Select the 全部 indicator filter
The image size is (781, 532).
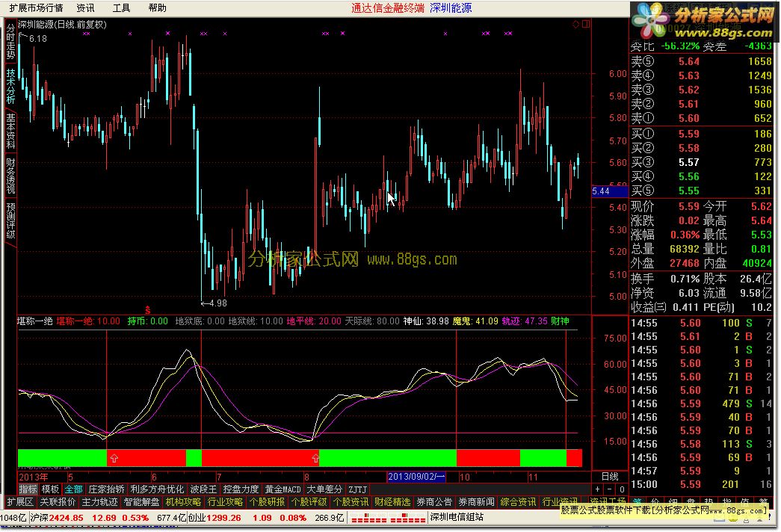coord(73,489)
